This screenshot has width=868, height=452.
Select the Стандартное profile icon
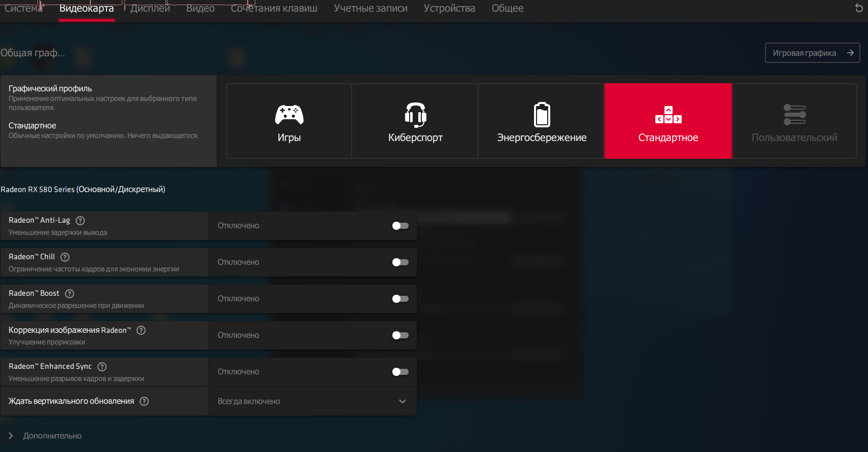click(x=668, y=115)
